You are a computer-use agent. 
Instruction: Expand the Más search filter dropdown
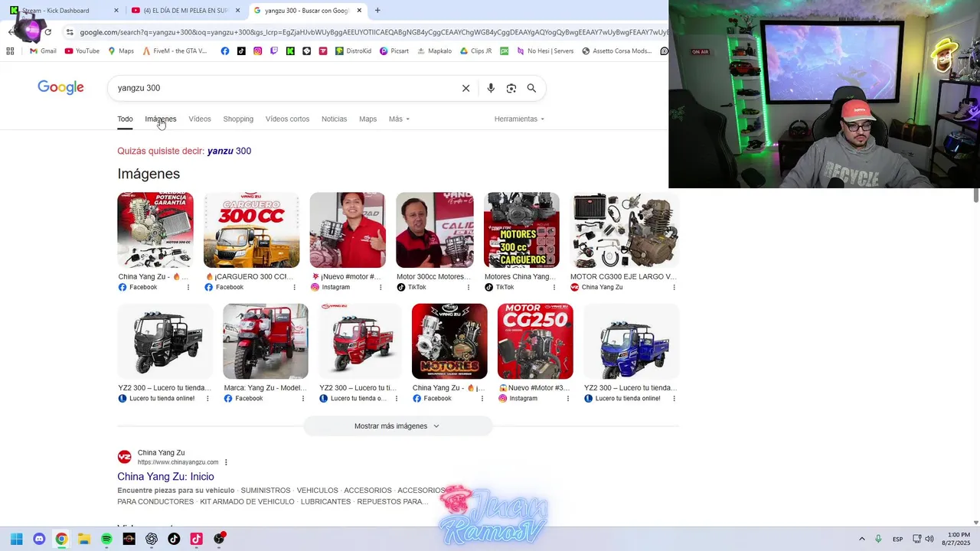click(x=399, y=119)
